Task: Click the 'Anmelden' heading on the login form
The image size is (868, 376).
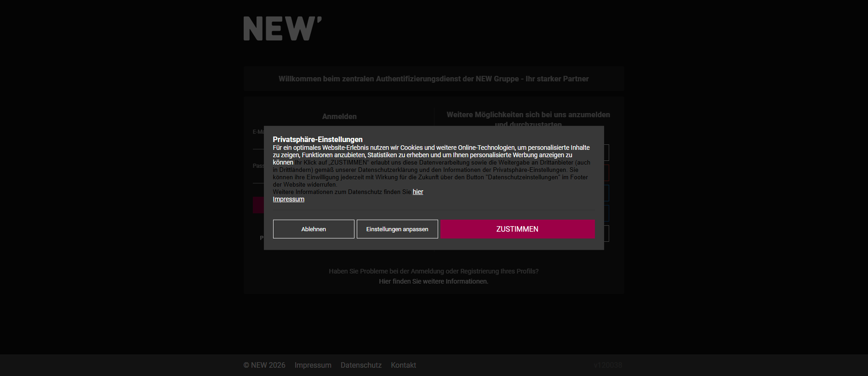Action: click(339, 116)
